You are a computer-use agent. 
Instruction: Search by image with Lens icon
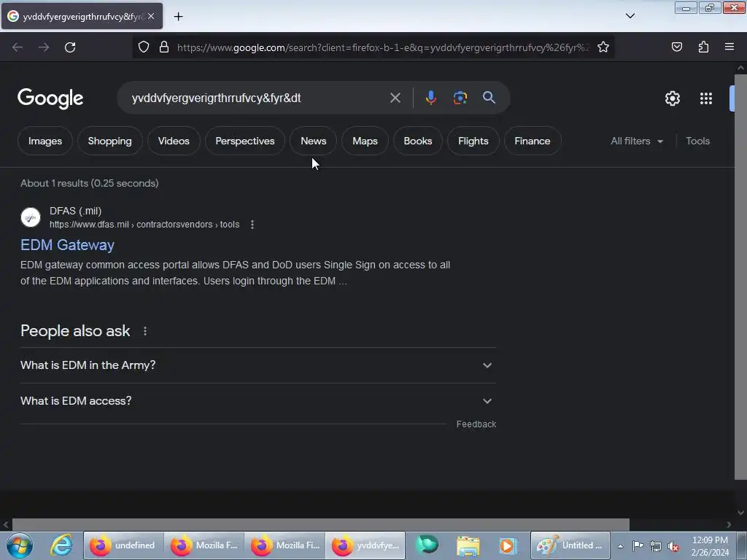tap(460, 98)
